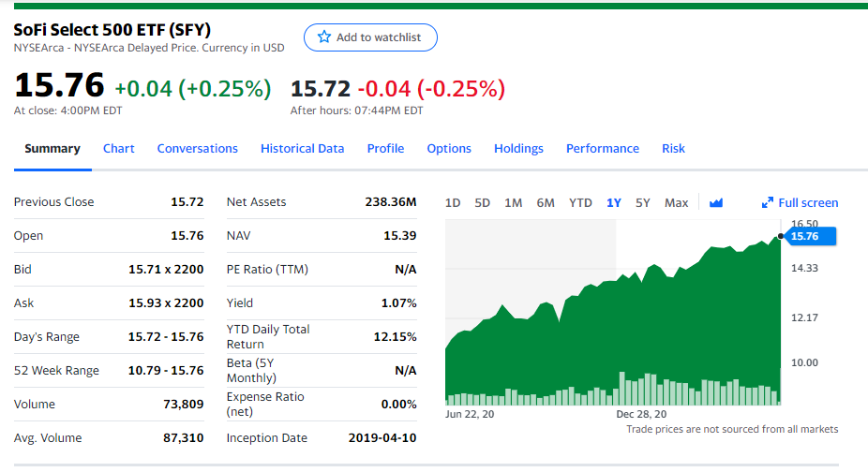Click 52 Week Range value 10.79 - 15.76
The image size is (868, 472).
166,371
